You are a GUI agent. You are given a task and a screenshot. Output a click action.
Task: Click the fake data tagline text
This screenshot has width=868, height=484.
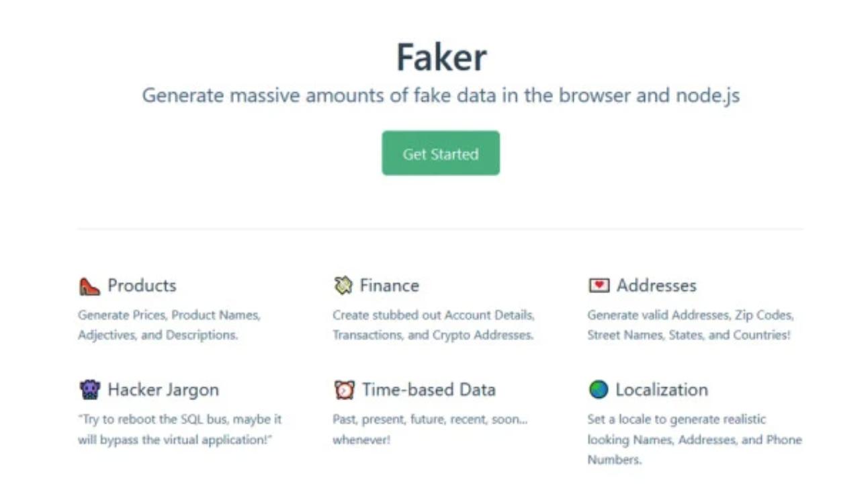point(440,95)
